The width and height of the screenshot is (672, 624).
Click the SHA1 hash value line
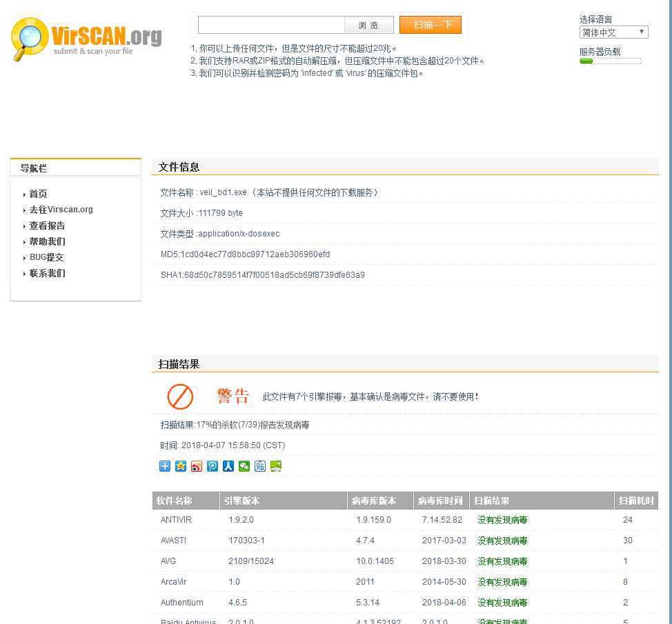click(x=263, y=274)
